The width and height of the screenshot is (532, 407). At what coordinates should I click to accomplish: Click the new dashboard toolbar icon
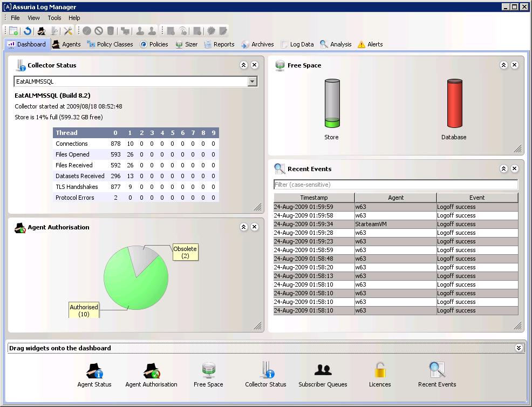click(13, 31)
